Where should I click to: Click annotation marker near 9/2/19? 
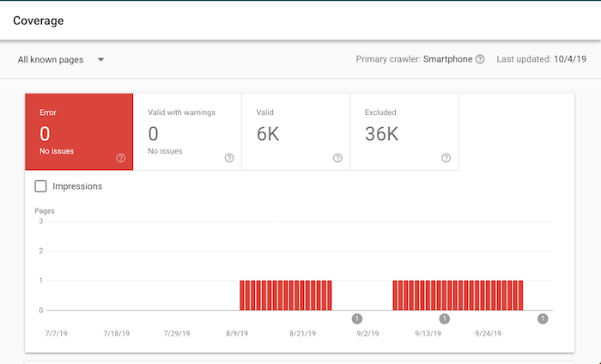(357, 318)
